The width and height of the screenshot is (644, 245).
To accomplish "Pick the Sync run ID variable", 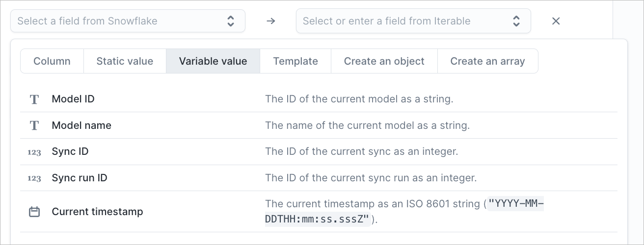I will 319,178.
